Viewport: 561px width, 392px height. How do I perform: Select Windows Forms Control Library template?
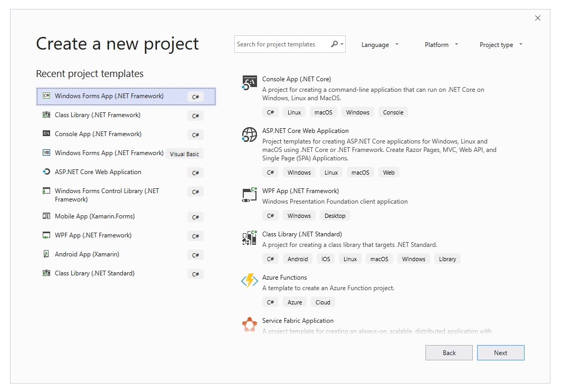pyautogui.click(x=126, y=195)
